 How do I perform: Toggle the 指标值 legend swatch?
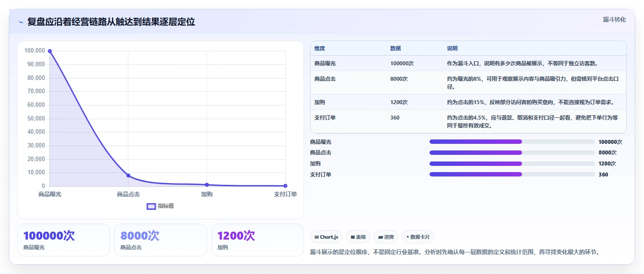[151, 206]
